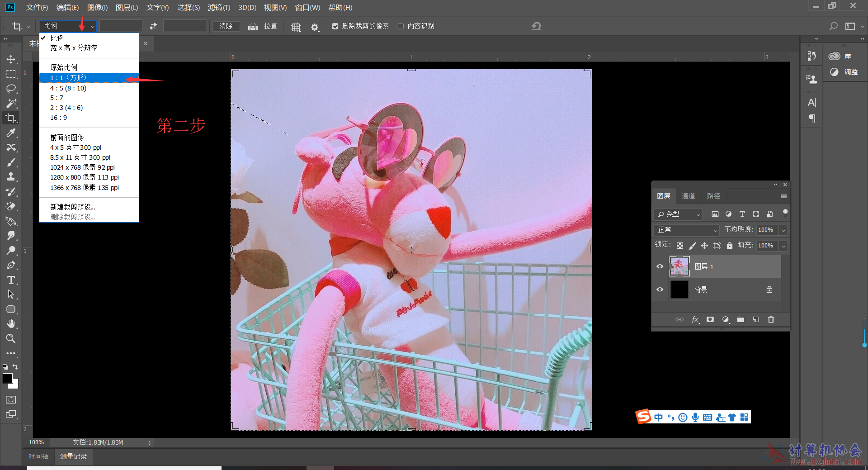Viewport: 868px width, 470px height.
Task: Select the Zoom tool
Action: point(11,338)
